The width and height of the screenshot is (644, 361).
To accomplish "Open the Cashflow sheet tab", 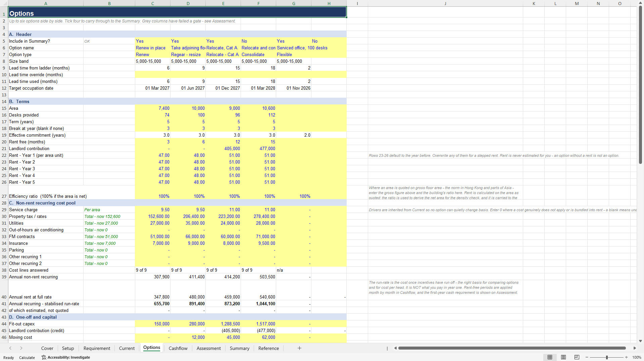I will [x=178, y=348].
